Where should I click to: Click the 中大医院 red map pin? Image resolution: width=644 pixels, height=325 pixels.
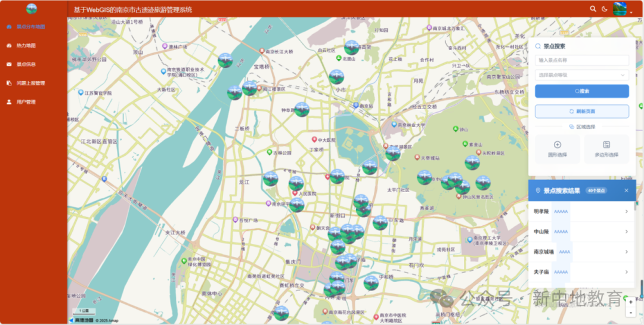tap(314, 140)
